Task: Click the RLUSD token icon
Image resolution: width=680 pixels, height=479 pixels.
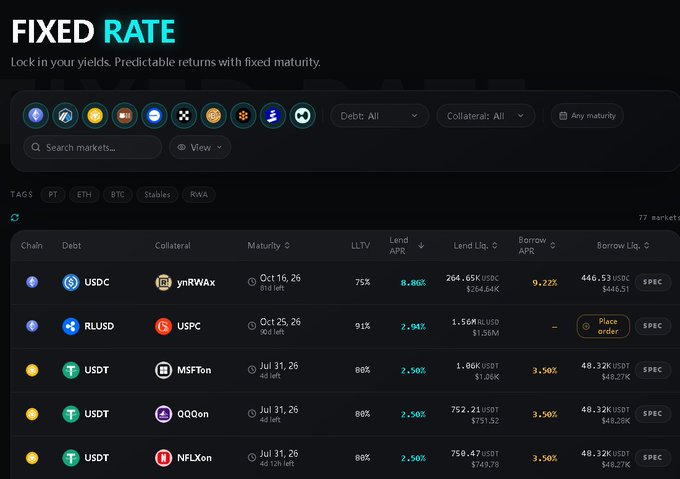Action: coord(71,326)
